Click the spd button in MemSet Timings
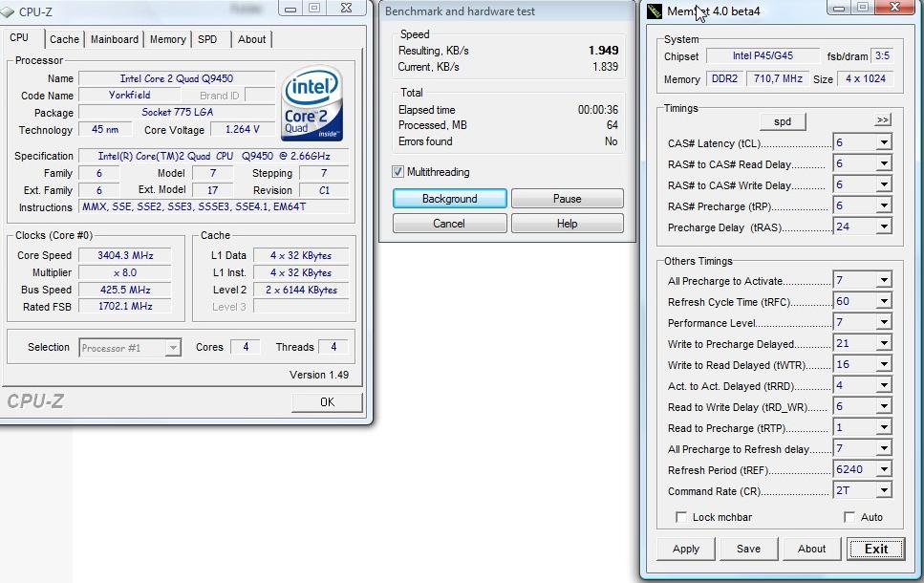The width and height of the screenshot is (924, 583). (783, 121)
